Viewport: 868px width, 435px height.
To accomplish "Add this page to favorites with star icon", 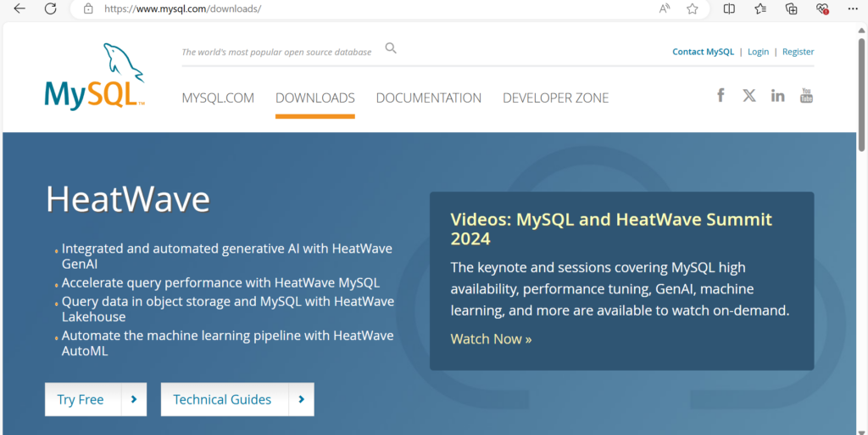I will pyautogui.click(x=692, y=8).
